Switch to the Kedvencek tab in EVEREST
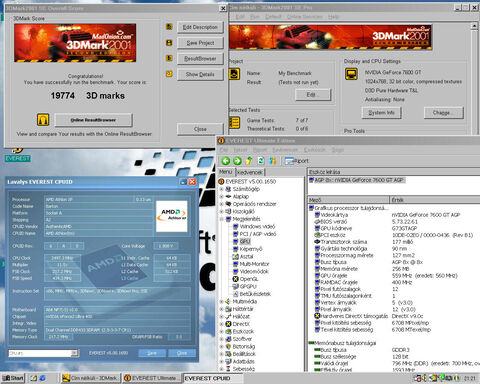The height and width of the screenshot is (384, 480). coord(250,172)
